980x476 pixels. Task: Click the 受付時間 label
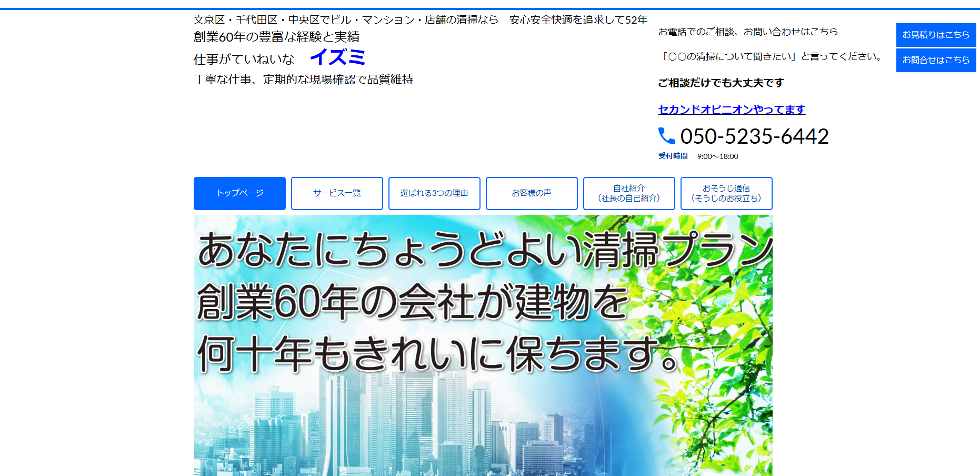673,156
